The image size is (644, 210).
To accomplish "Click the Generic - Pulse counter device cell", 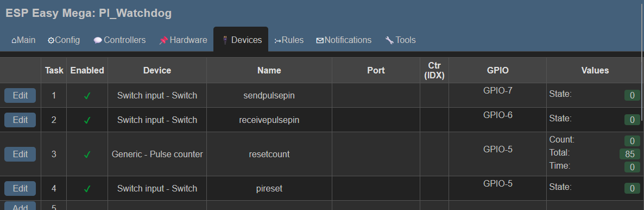I will pyautogui.click(x=157, y=154).
